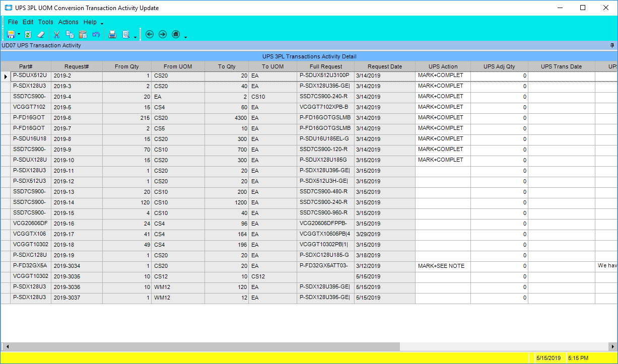618x364 pixels.
Task: Sort by the UPS Action column header
Action: point(443,66)
